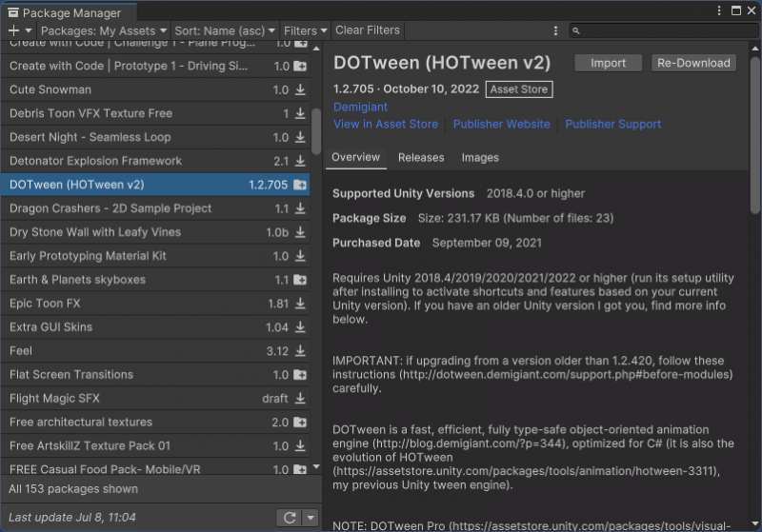Click the import icon on the DOTween row
Viewport: 762px width, 532px height.
pos(300,185)
